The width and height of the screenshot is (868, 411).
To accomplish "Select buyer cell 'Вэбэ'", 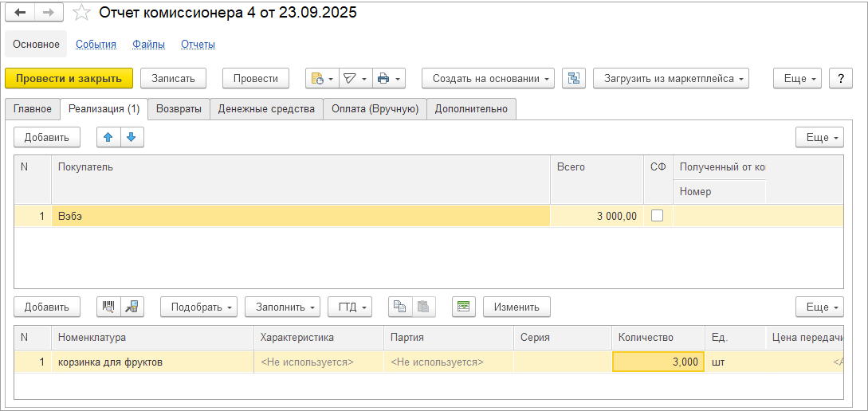I will pyautogui.click(x=300, y=216).
